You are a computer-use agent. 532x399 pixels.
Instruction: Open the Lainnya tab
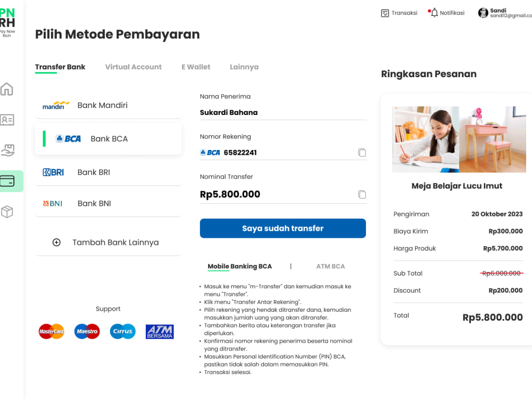point(244,67)
